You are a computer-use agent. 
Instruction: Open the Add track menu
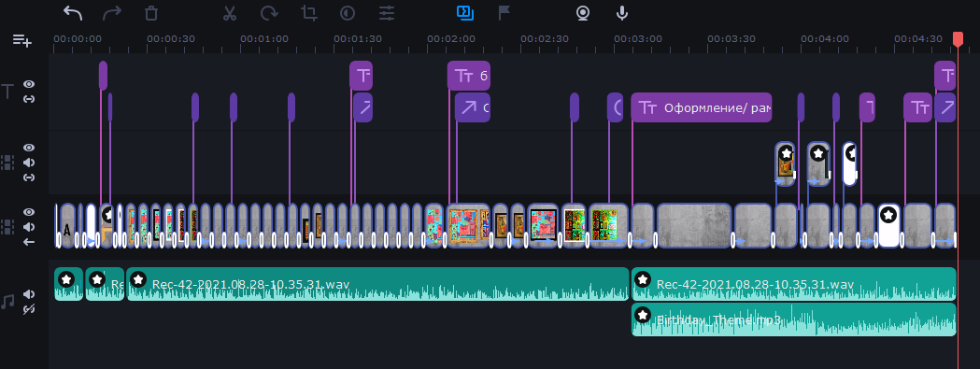pyautogui.click(x=22, y=41)
